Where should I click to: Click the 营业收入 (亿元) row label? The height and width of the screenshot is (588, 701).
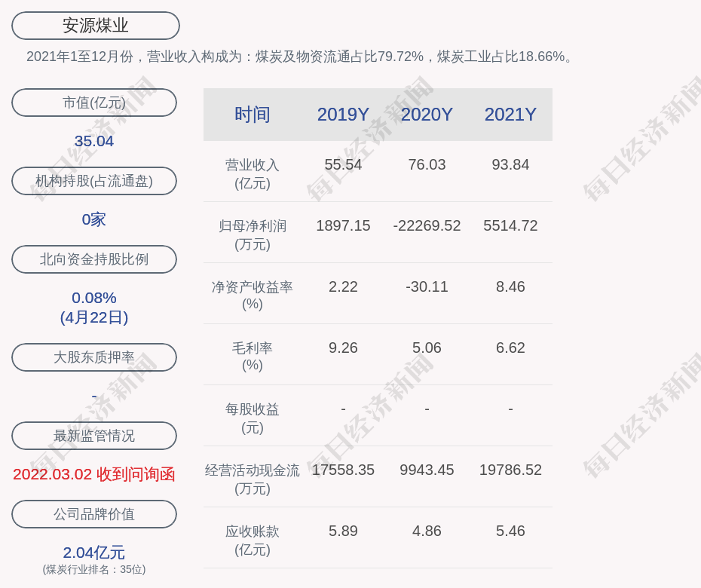(253, 174)
